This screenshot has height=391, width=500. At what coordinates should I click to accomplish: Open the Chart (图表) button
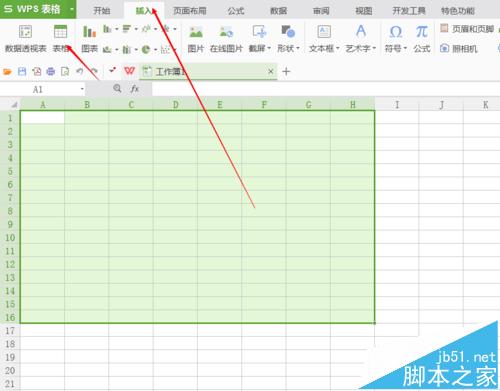click(89, 32)
